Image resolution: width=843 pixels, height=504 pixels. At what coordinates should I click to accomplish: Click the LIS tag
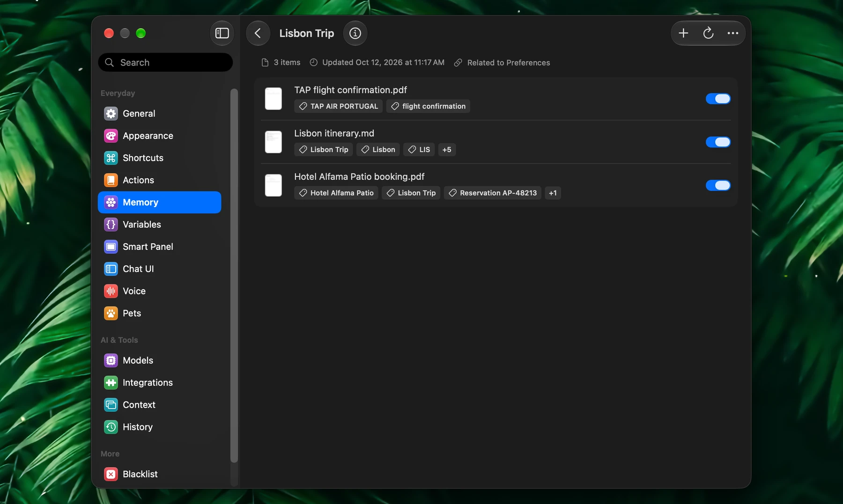(419, 150)
